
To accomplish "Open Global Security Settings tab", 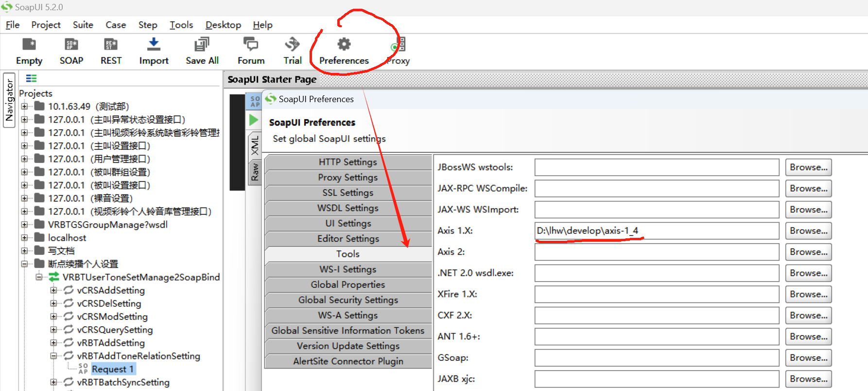I will point(348,300).
